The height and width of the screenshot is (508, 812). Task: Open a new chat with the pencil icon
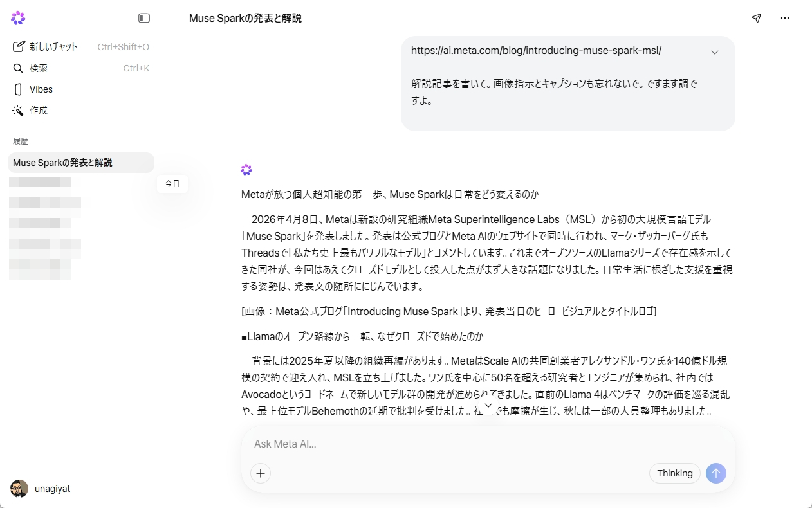tap(19, 46)
